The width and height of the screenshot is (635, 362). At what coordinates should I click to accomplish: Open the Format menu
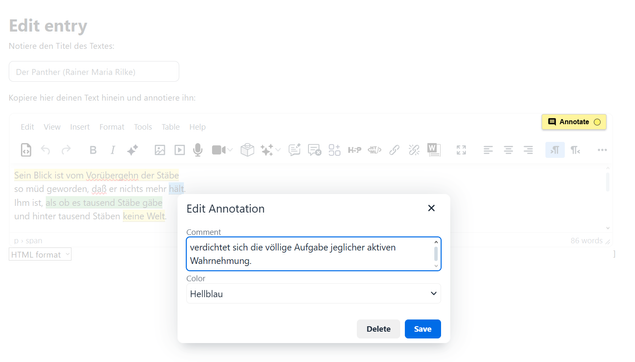coord(112,127)
